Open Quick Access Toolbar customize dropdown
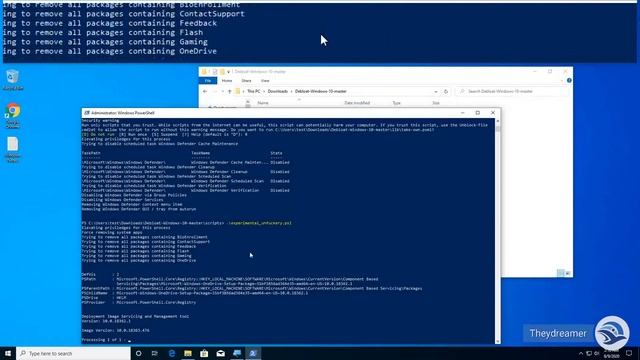The height and width of the screenshot is (360, 640). (x=229, y=72)
